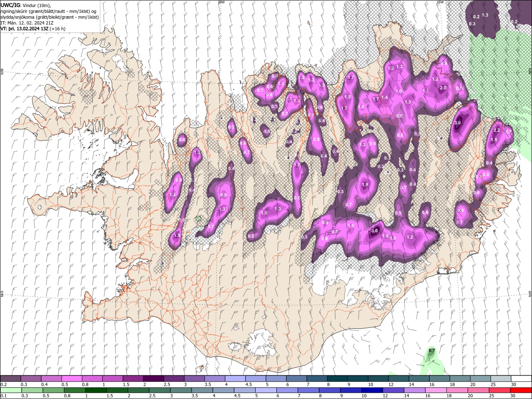Click the 0.2 swatch in the upper legend row

pyautogui.click(x=10, y=379)
